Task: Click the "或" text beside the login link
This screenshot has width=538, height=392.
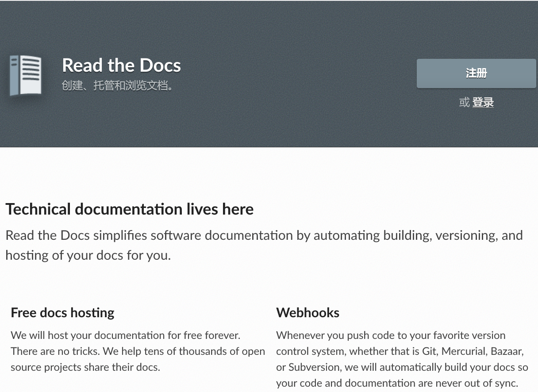Action: [x=464, y=103]
